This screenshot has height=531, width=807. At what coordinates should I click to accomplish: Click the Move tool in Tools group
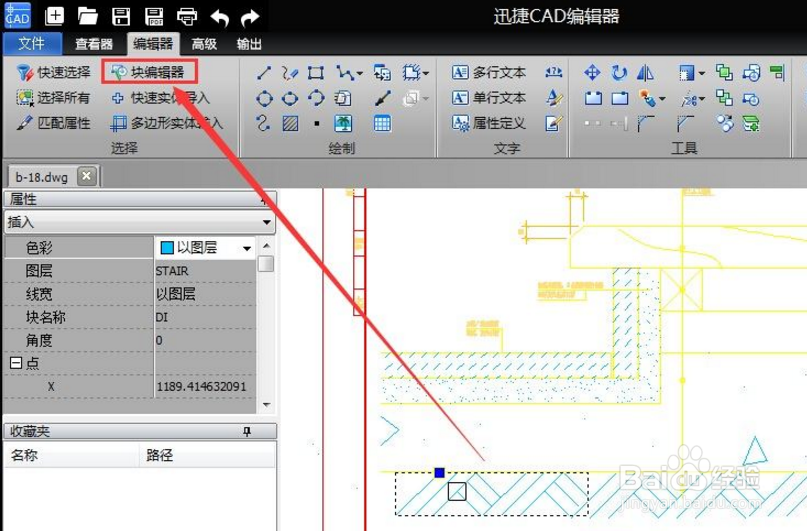(x=592, y=72)
